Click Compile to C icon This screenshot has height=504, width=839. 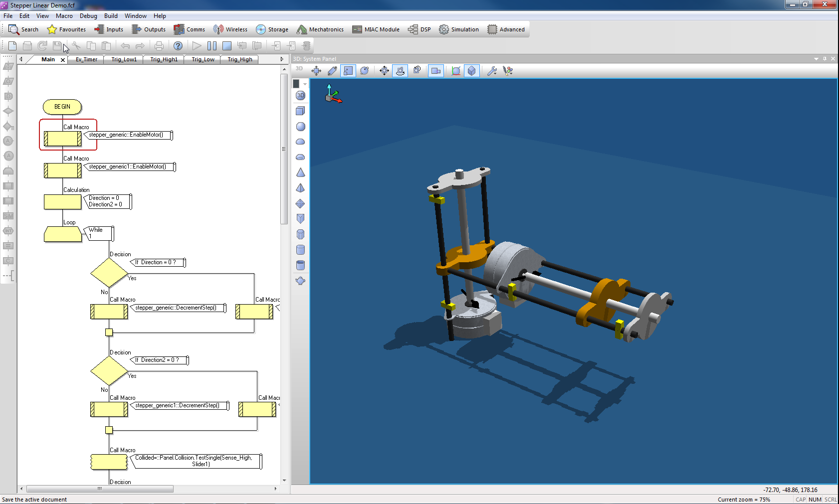[276, 46]
